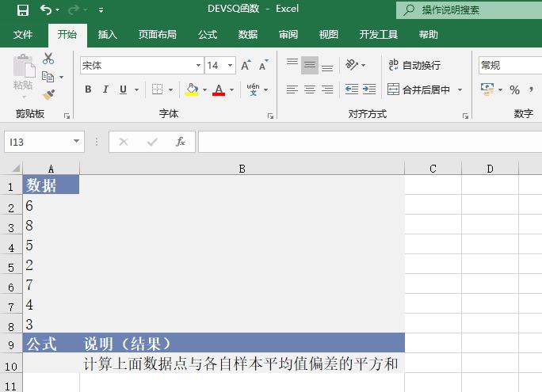Screen dimensions: 542x392
Task: Click Merge and Center (合并后居中) button
Action: pyautogui.click(x=419, y=89)
